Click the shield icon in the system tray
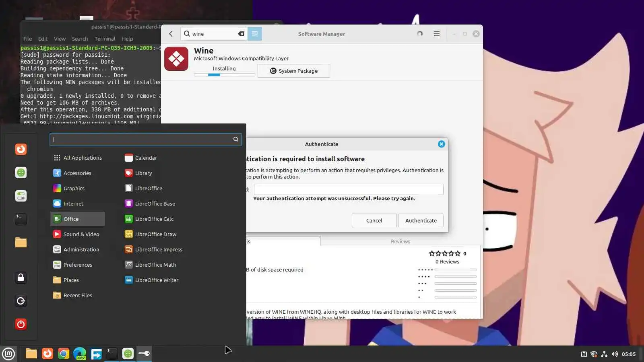The image size is (644, 362). pos(594,354)
